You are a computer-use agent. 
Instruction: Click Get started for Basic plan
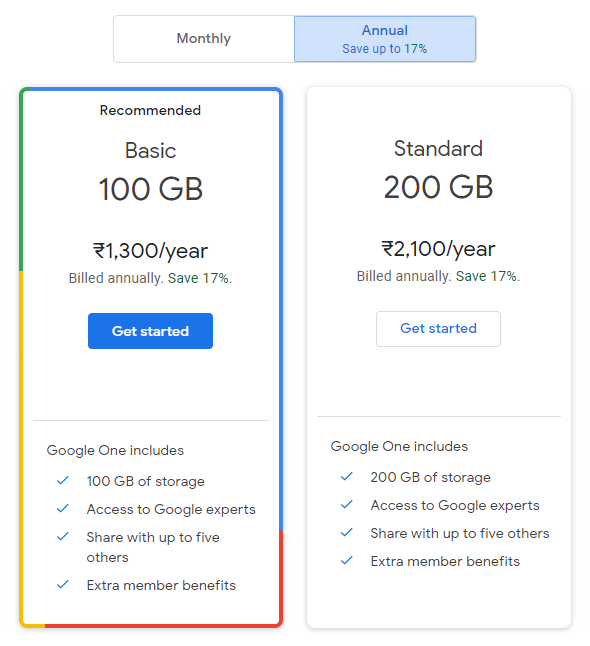click(x=150, y=331)
